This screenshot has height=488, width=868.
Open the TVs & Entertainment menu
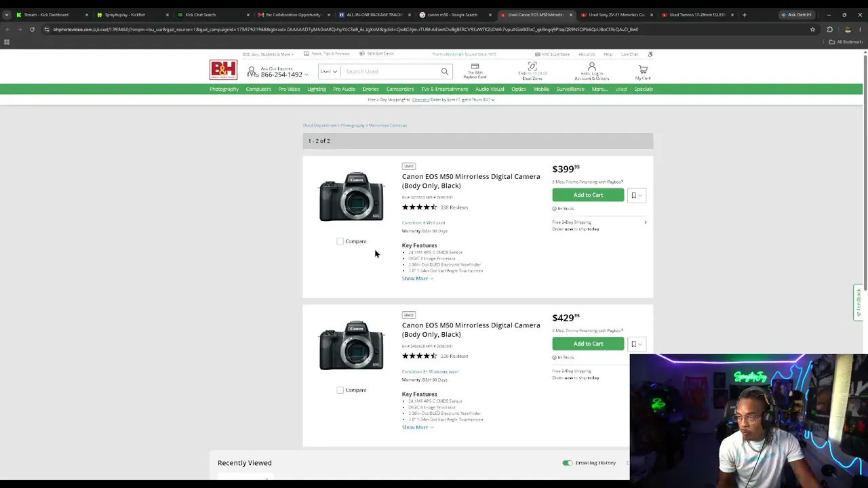[445, 89]
